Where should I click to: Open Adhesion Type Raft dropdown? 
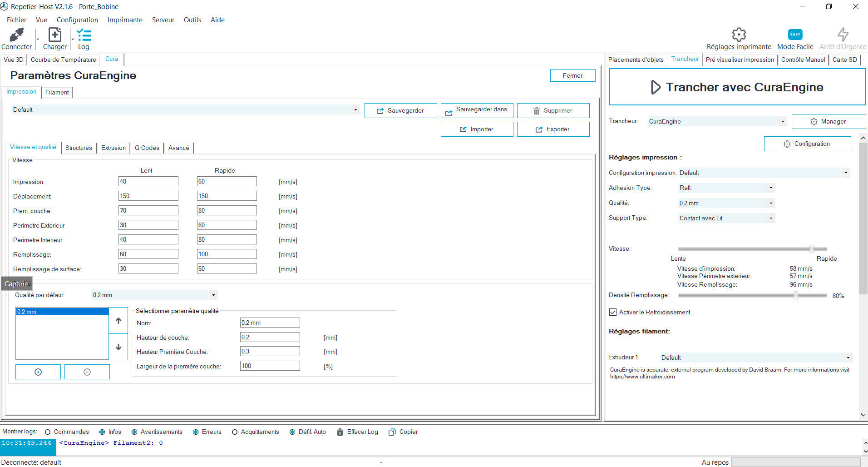click(771, 188)
